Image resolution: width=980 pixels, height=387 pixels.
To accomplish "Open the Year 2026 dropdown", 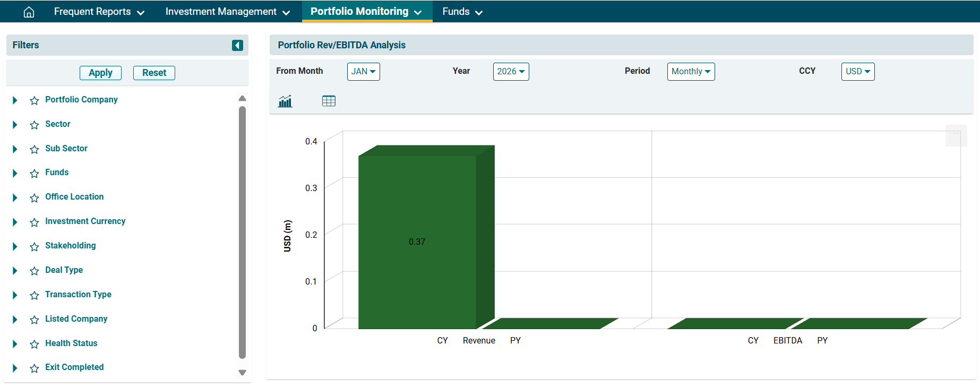I will (x=511, y=72).
